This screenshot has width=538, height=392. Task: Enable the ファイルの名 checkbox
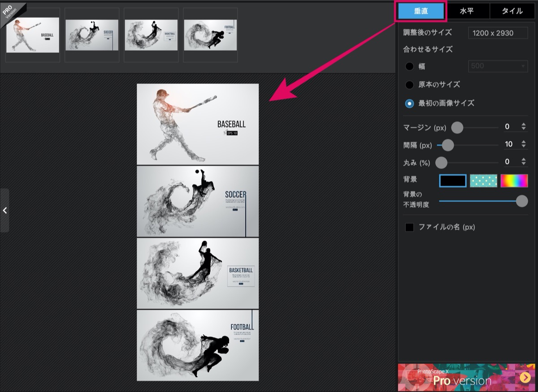pyautogui.click(x=409, y=227)
